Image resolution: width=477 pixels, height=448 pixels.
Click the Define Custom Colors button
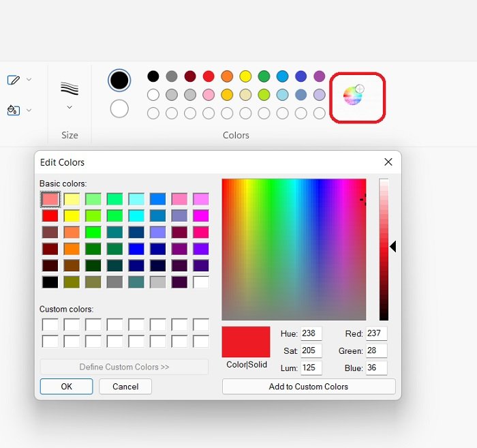(124, 367)
